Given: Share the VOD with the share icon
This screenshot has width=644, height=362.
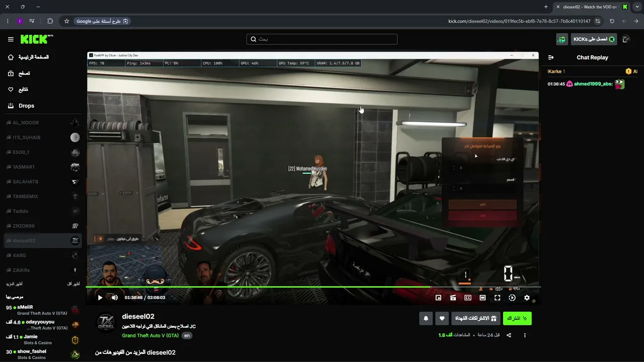Looking at the screenshot, I should [x=509, y=335].
